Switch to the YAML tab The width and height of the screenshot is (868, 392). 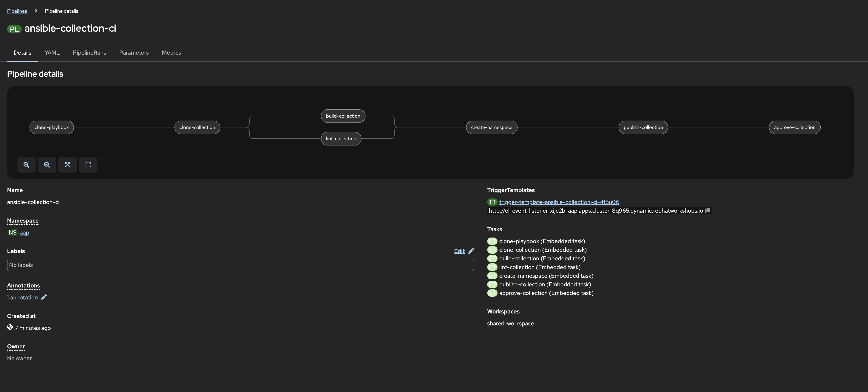coord(52,53)
